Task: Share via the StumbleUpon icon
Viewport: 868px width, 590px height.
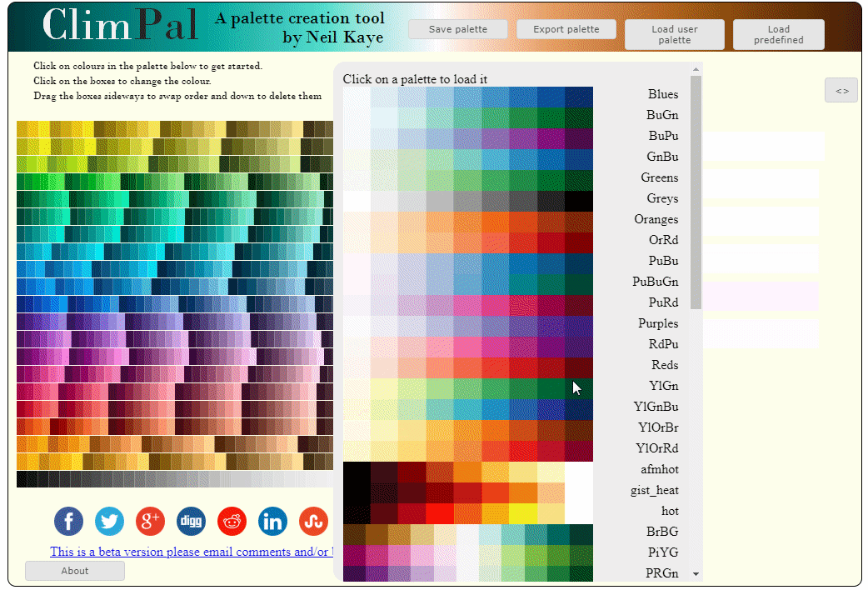Action: pos(313,521)
